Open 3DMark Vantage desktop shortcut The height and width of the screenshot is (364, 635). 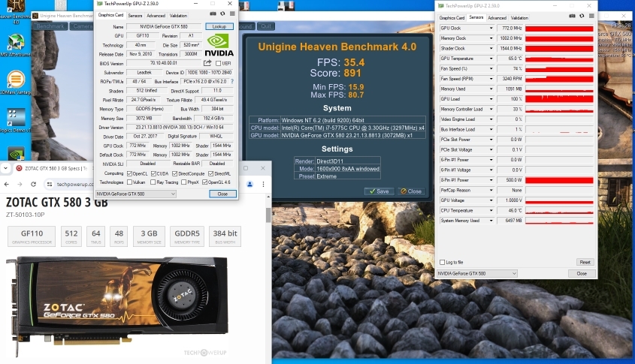coord(15,83)
